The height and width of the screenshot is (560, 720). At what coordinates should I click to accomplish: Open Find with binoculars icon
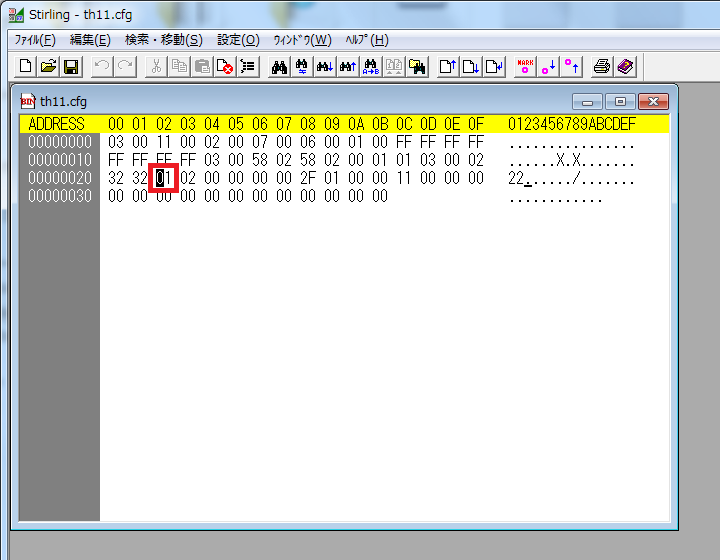pos(279,67)
